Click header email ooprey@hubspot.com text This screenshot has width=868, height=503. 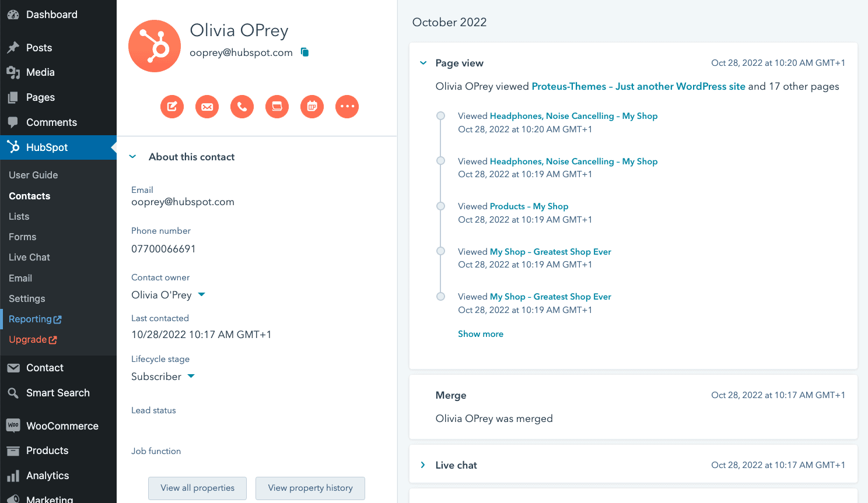[241, 52]
